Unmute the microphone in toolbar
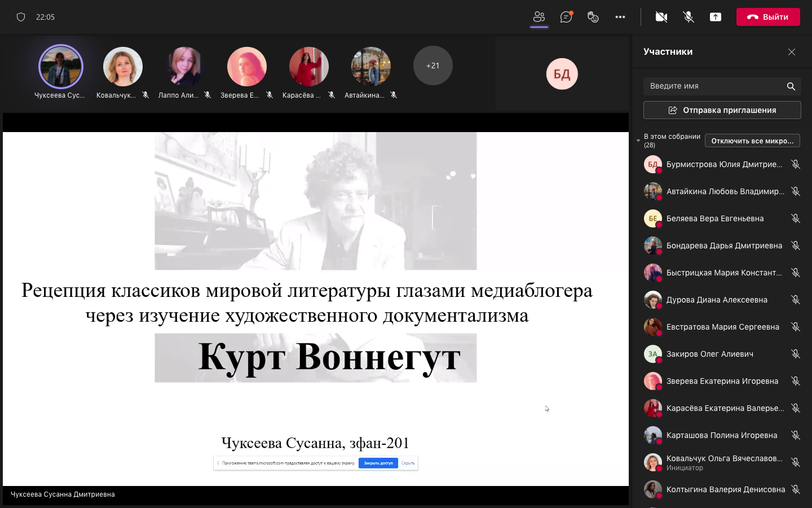 tap(689, 17)
